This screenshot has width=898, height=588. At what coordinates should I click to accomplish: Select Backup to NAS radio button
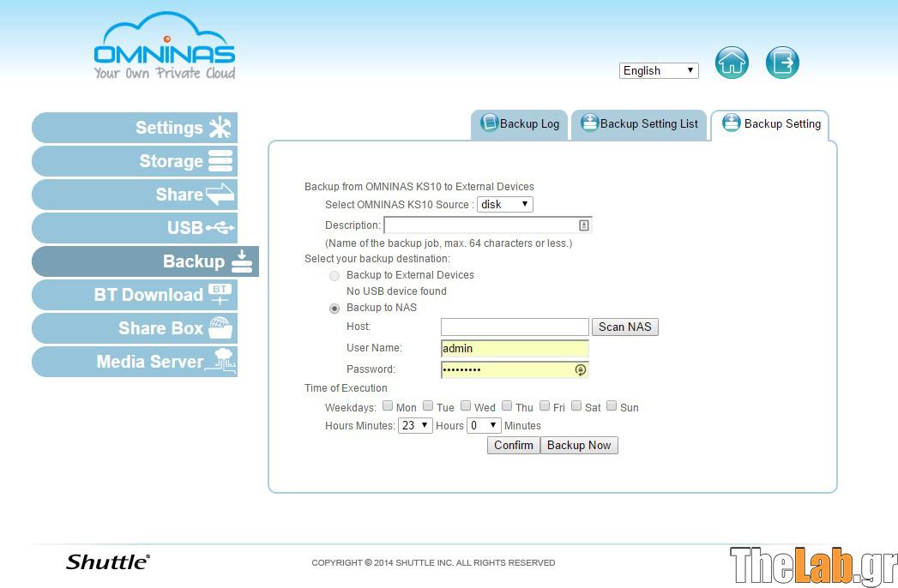pos(334,309)
